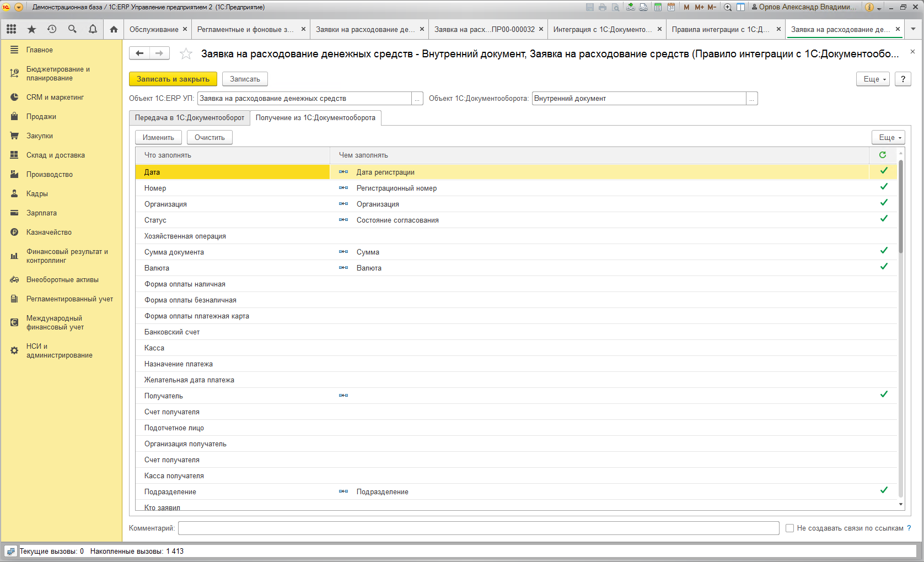The height and width of the screenshot is (562, 924).
Task: Click the refresh column header icon
Action: tap(883, 155)
